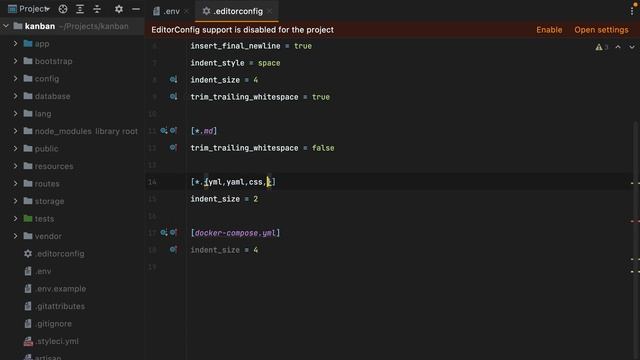Expand the database folder
Viewport: 640px width, 360px height.
[16, 96]
